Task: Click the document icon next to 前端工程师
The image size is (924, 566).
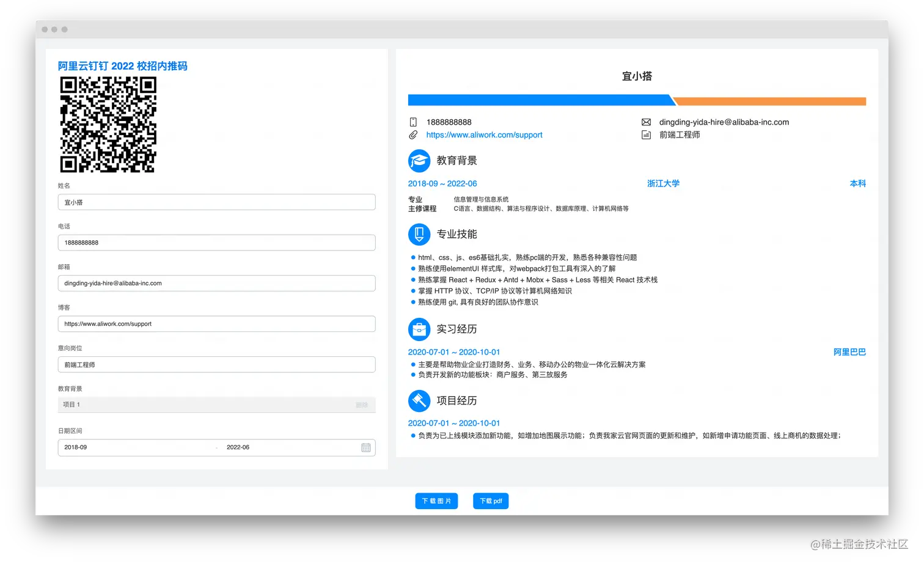Action: pos(647,134)
